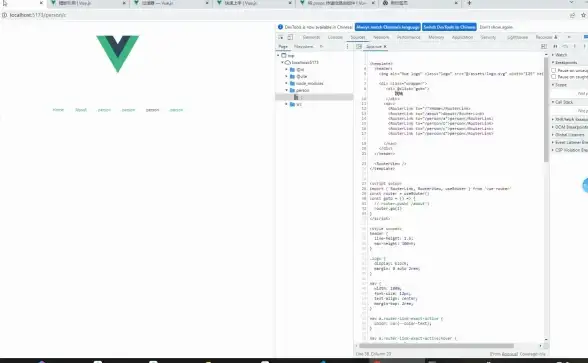This screenshot has height=363, width=588.
Task: Click the Switch DevTools to Chinese button
Action: coord(449,27)
